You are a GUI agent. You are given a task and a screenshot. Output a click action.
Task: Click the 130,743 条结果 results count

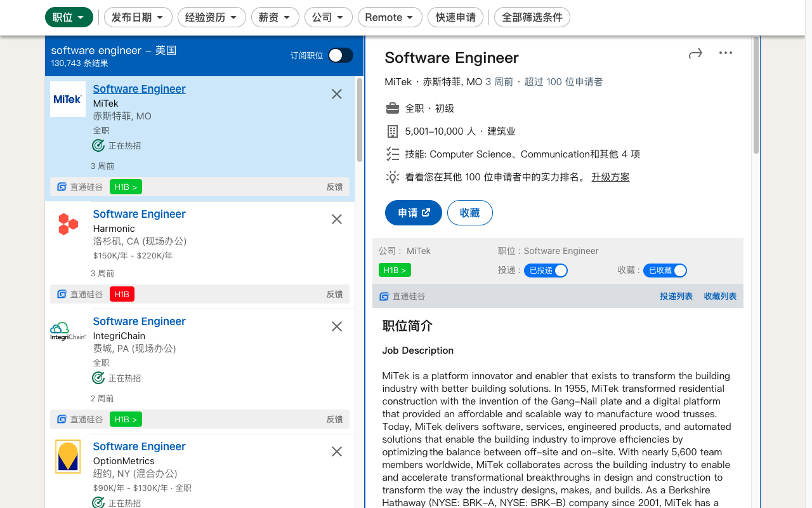[80, 63]
